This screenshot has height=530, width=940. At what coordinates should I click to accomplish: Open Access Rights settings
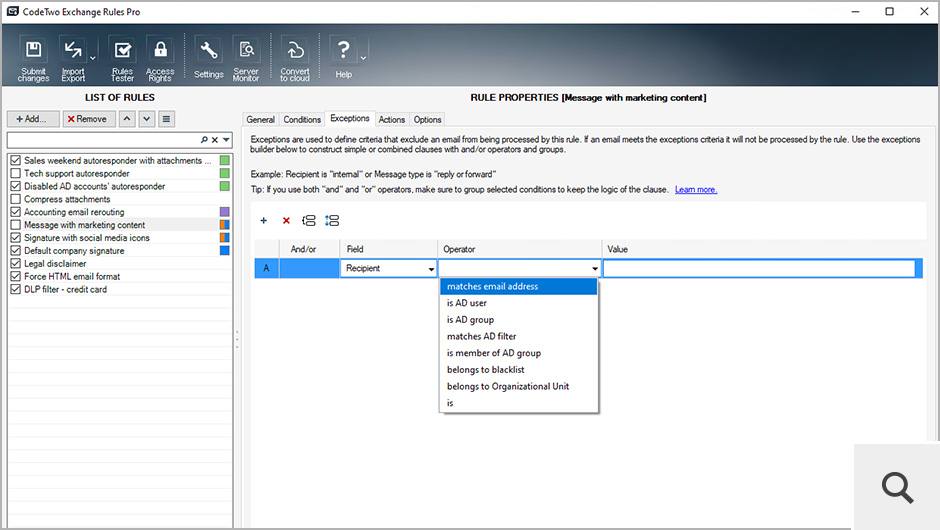point(160,59)
